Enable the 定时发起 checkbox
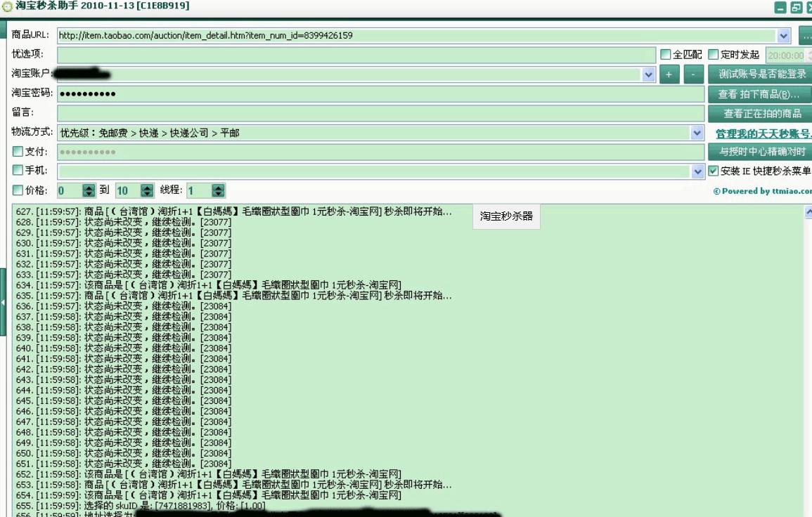This screenshot has height=517, width=812. (x=713, y=54)
